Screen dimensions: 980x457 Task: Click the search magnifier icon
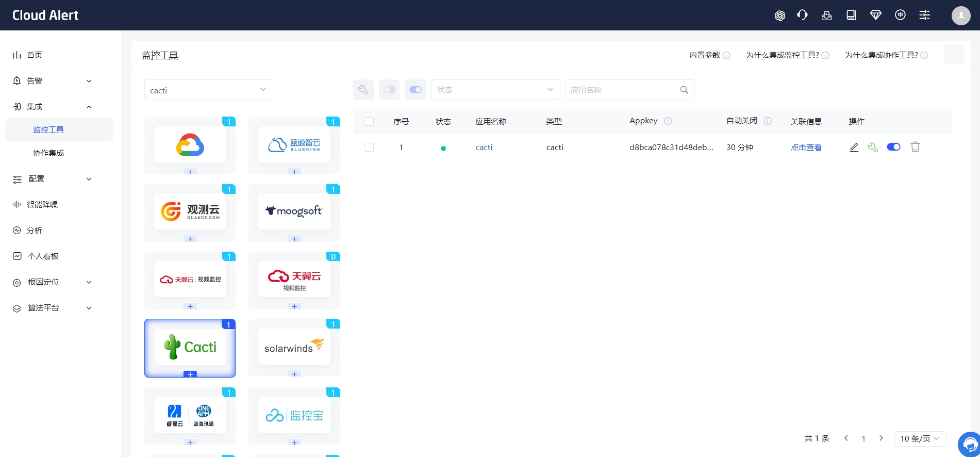coord(684,90)
